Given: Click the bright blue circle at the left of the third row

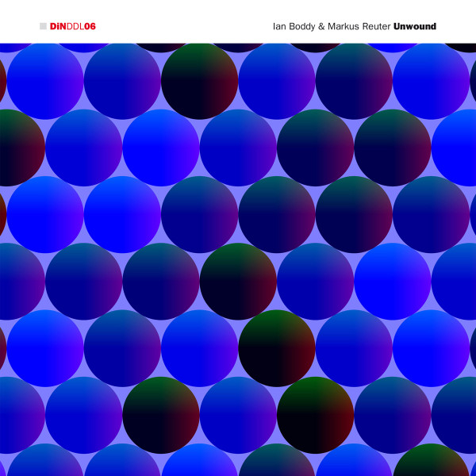Looking at the screenshot, I should (x=45, y=214).
